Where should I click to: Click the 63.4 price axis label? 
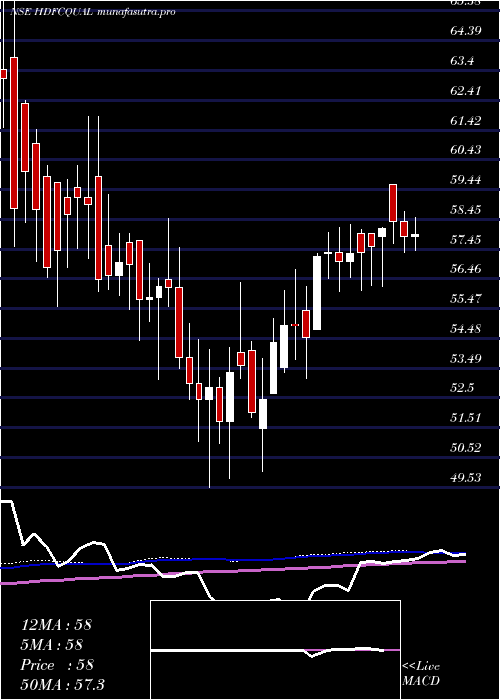(x=462, y=61)
